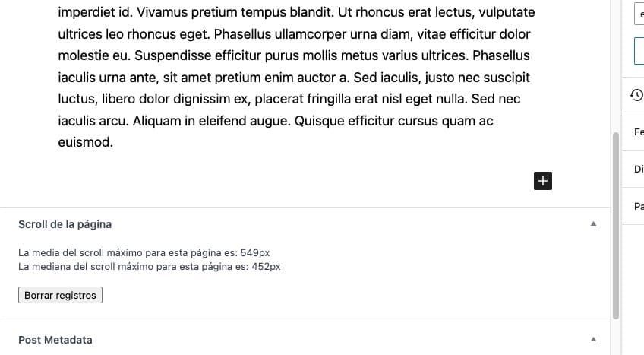Expand the Discussion sidebar panel
The width and height of the screenshot is (644, 355).
tap(638, 170)
